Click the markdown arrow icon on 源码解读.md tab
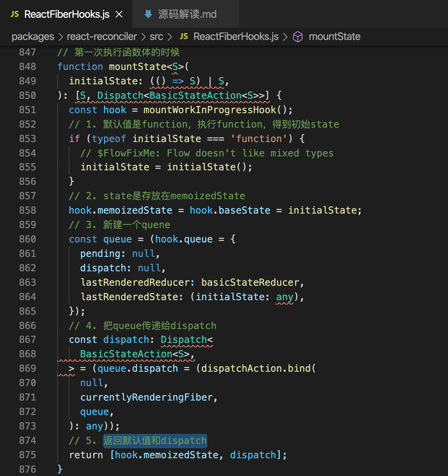Viewport: 448px width, 476px height. coord(148,14)
